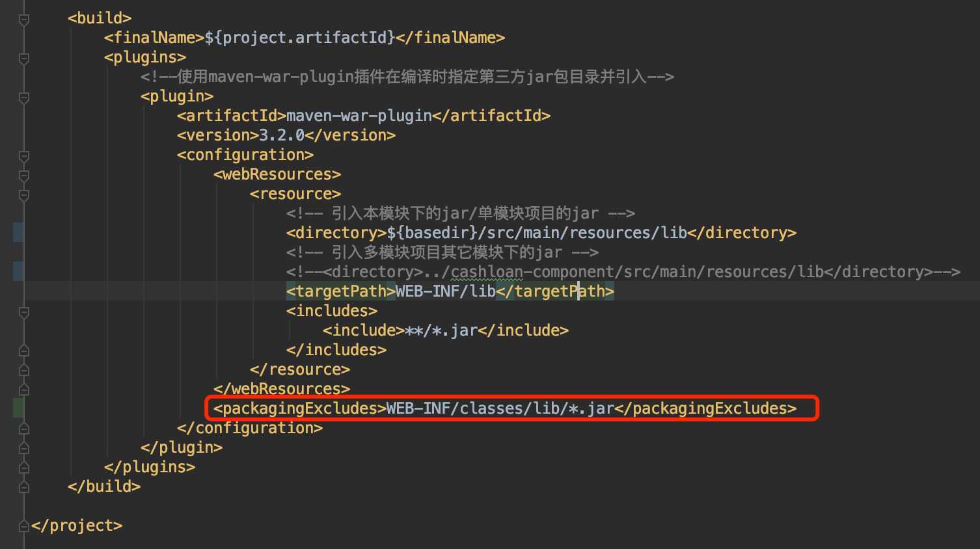
Task: Click the </plugin> closing tag text
Action: (182, 448)
